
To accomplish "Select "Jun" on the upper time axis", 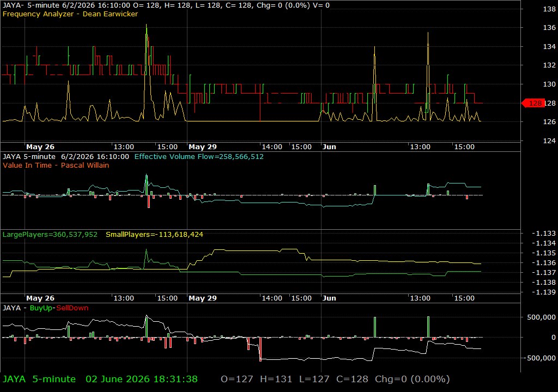I will tap(329, 147).
